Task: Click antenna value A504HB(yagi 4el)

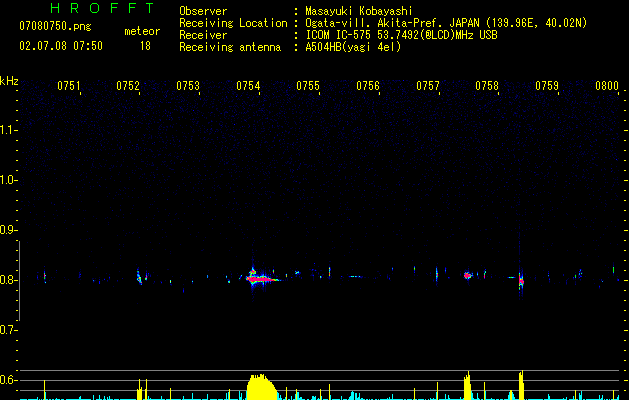Action: [353, 47]
